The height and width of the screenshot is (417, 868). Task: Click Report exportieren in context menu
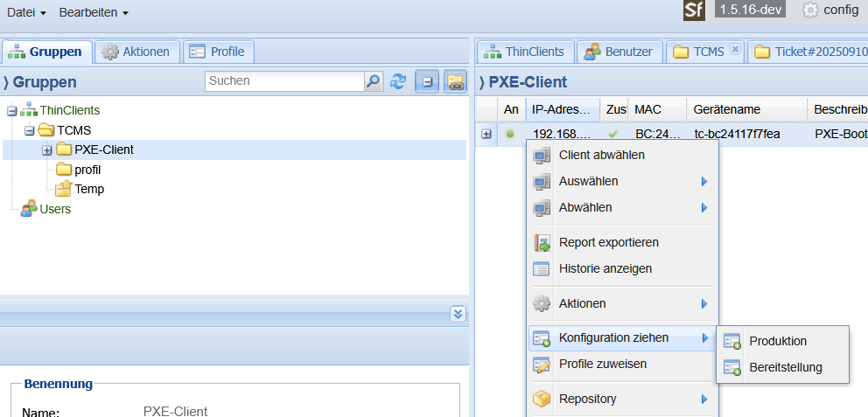(x=608, y=242)
